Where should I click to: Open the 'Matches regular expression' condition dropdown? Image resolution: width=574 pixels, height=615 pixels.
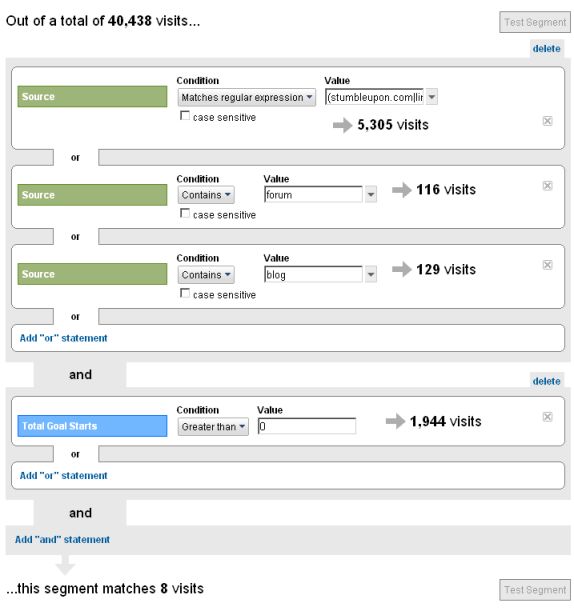click(246, 97)
